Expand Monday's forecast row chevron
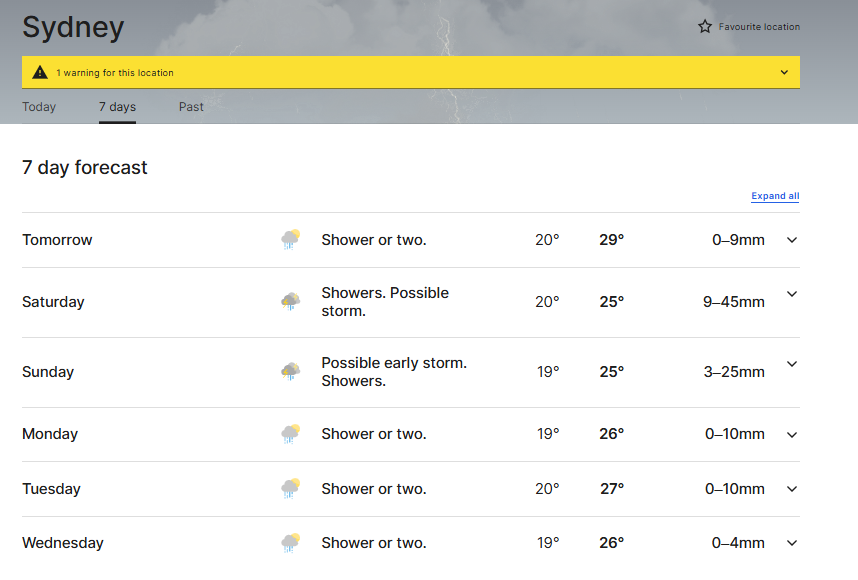 click(x=792, y=435)
